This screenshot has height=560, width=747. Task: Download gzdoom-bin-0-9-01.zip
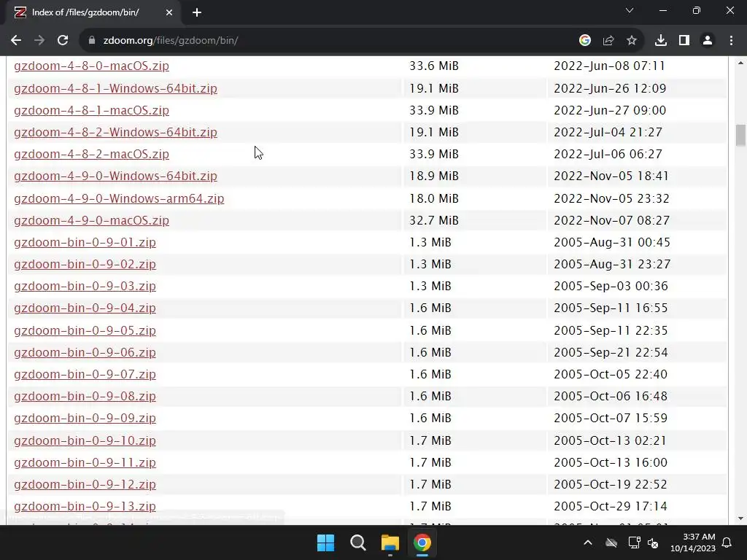tap(85, 242)
